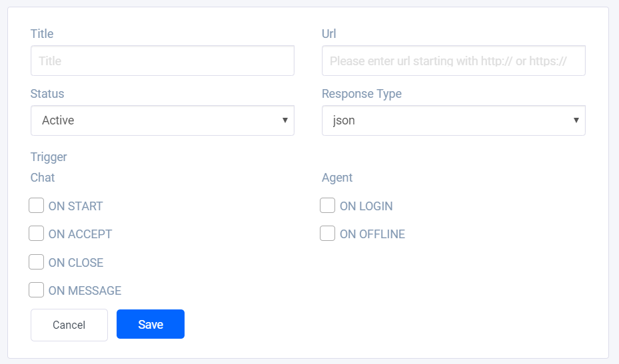This screenshot has width=619, height=364.
Task: Expand the Response Type json dropdown
Action: click(454, 120)
